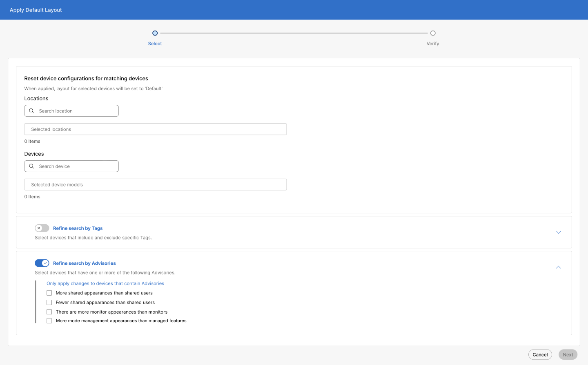Click the magnifier icon in Search location
This screenshot has height=365, width=588.
tap(31, 111)
